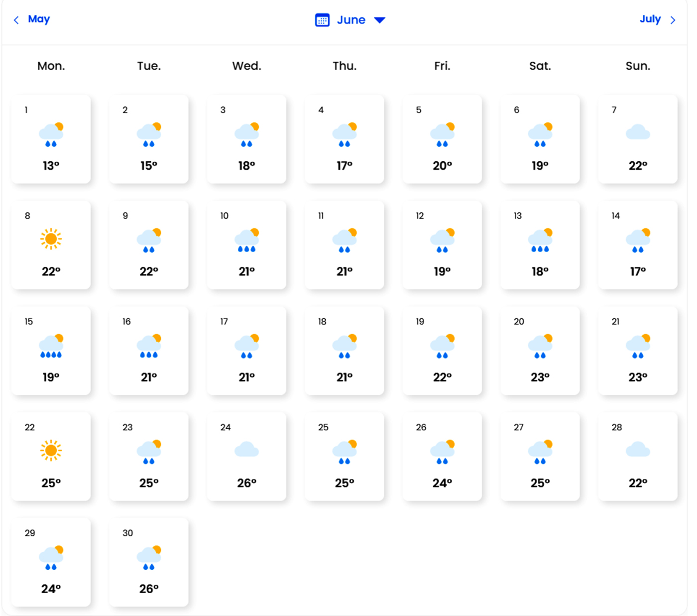697x616 pixels.
Task: Select the June 28 cloudy day card
Action: [638, 456]
